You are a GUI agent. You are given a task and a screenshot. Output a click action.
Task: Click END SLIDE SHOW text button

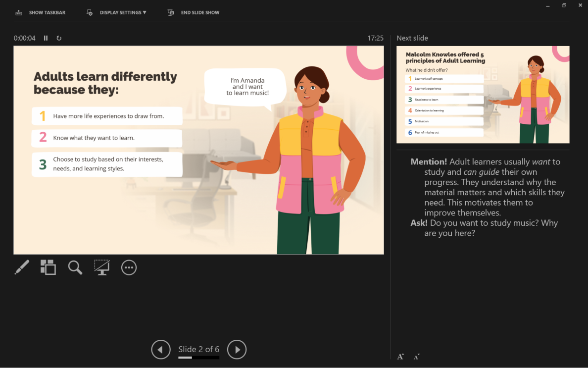coord(200,13)
